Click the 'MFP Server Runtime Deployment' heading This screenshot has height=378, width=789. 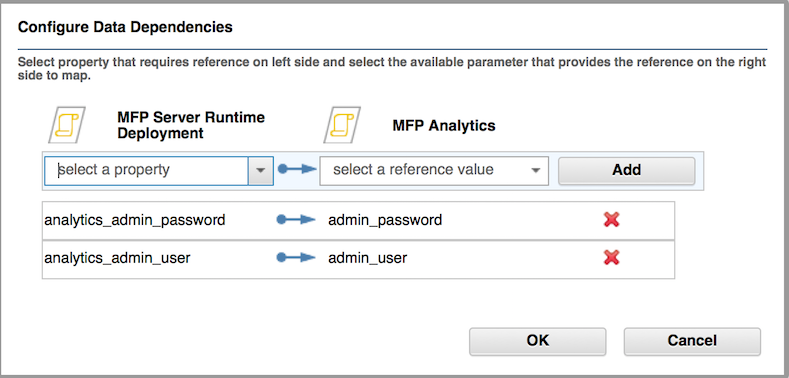click(x=191, y=125)
